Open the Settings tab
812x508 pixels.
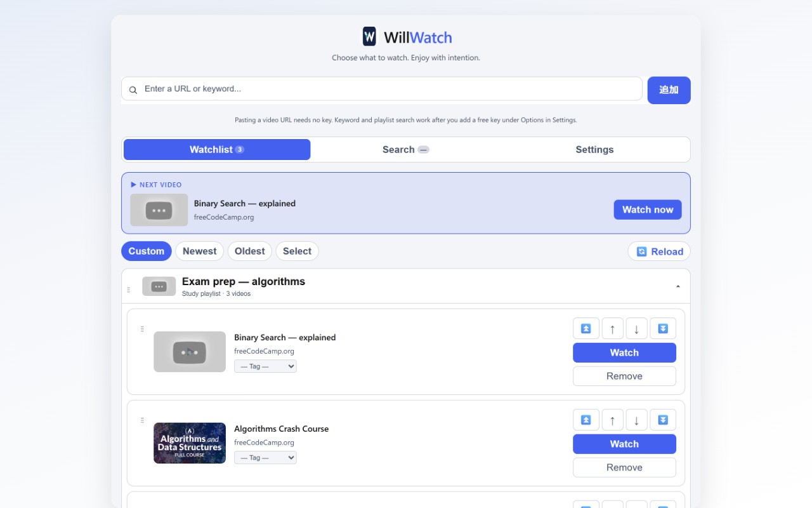pos(594,150)
